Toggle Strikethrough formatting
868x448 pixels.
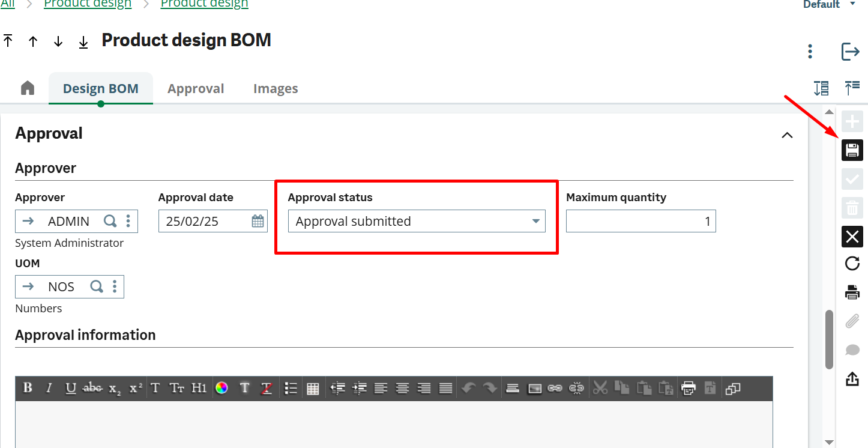coord(92,388)
